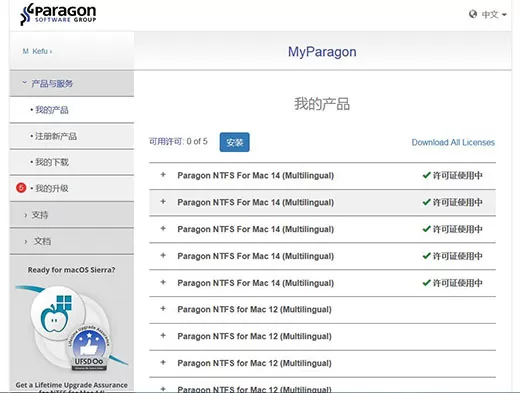Click the 可用许可: 0 of 5 text
The width and height of the screenshot is (520, 393).
click(178, 142)
